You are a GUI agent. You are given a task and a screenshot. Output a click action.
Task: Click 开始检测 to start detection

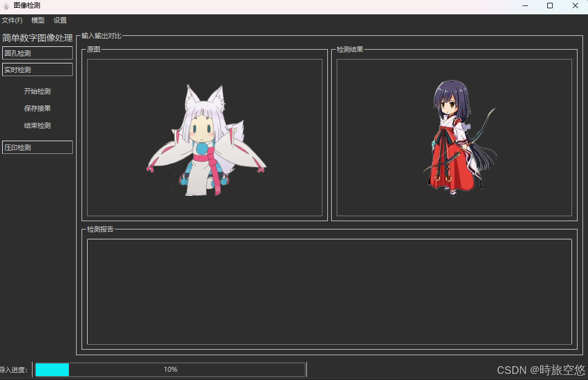[37, 91]
